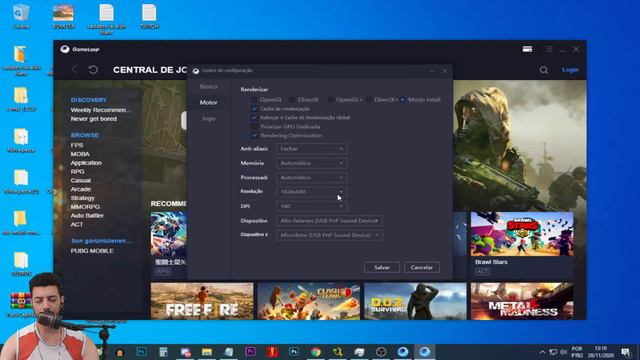Select the OpenGL+ render option
Screen dimensions: 640x360
click(x=331, y=100)
